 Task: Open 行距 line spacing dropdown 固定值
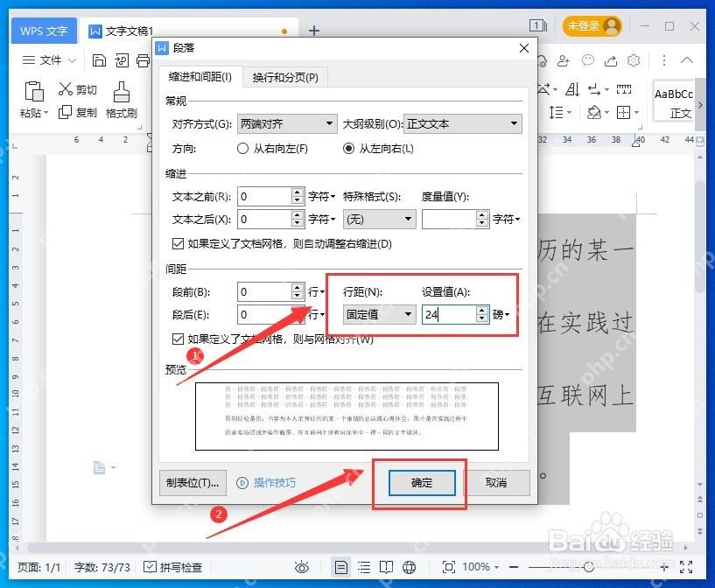pyautogui.click(x=379, y=314)
